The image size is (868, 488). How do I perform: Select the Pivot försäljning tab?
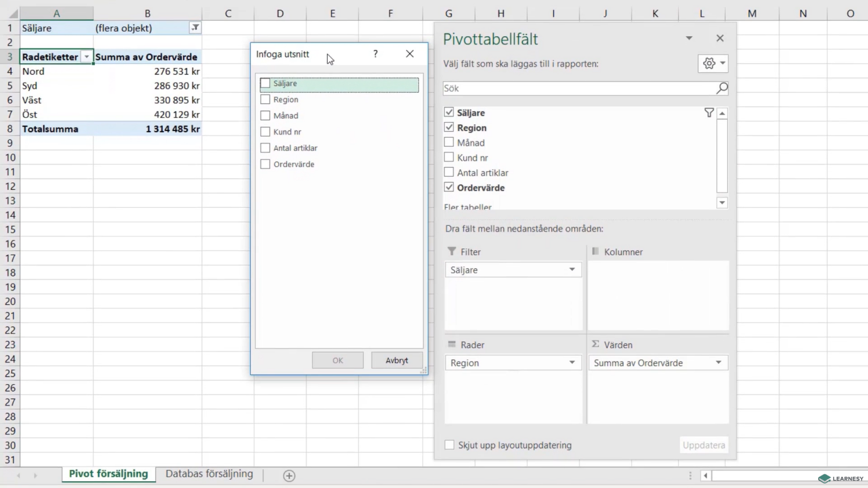108,474
